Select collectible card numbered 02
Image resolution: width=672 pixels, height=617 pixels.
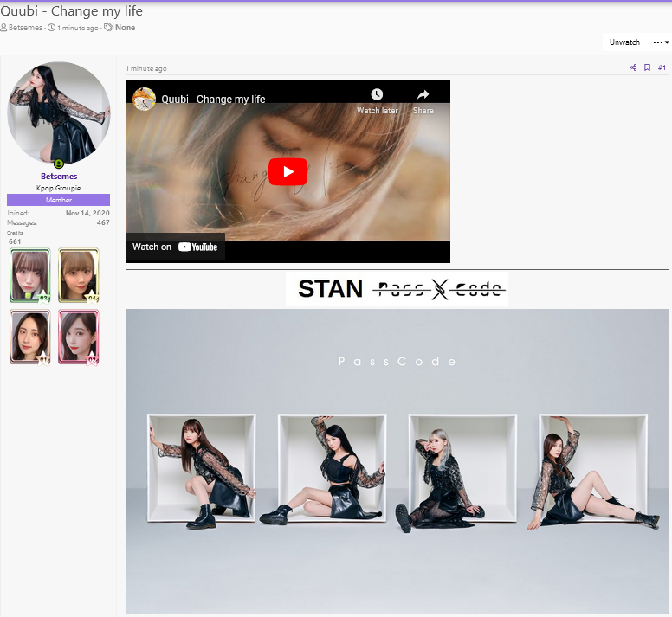(x=79, y=337)
